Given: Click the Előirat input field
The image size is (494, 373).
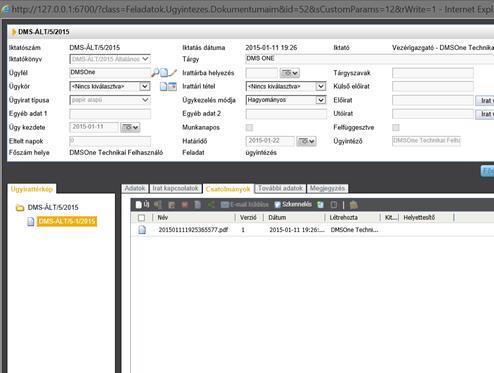Looking at the screenshot, I should tap(433, 100).
